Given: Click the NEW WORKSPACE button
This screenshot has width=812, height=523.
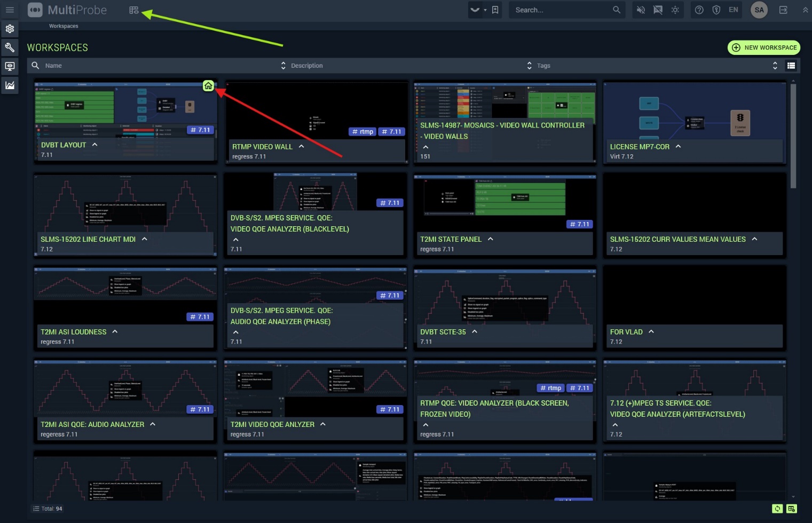Looking at the screenshot, I should [x=763, y=47].
